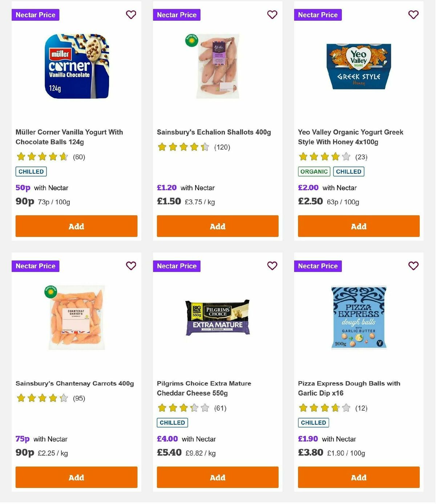Toggle the CHILLED filter tag on Müller yogurt
The image size is (436, 504).
coord(31,171)
